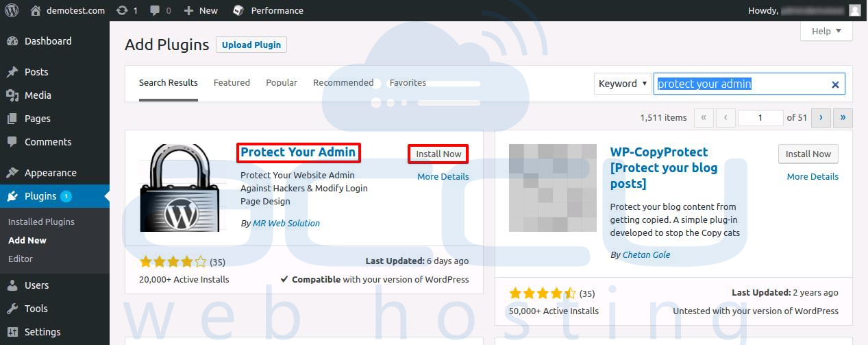Click the user avatar next to Howdy

pos(854,10)
